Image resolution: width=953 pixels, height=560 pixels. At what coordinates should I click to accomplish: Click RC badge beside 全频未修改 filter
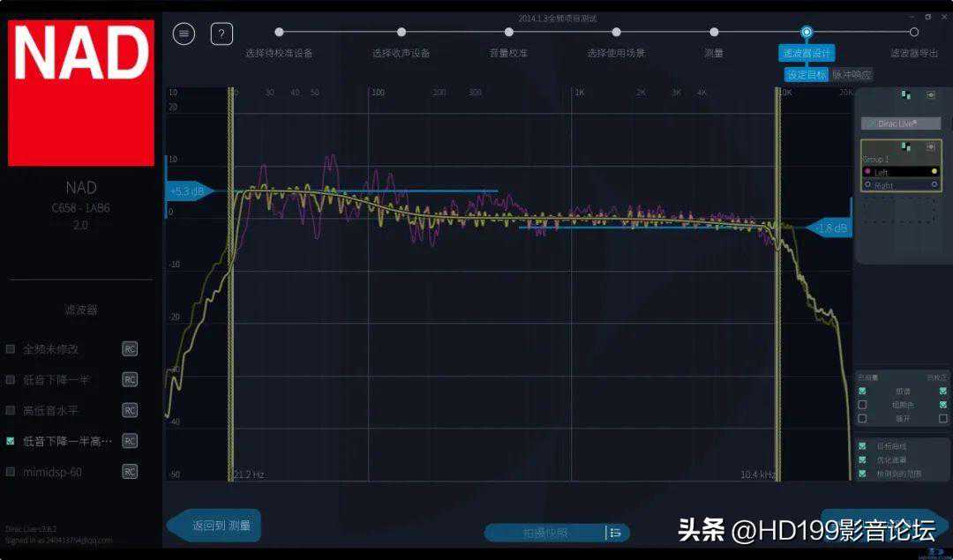[x=130, y=349]
